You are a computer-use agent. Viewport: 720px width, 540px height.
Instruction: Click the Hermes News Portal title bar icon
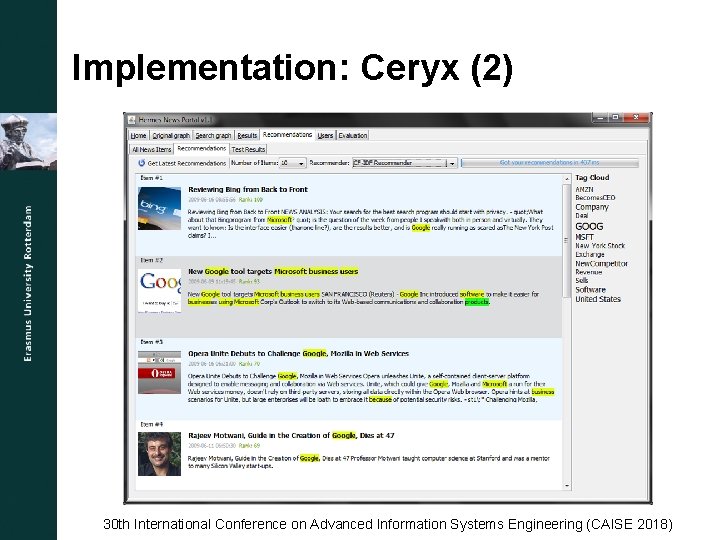pyautogui.click(x=132, y=120)
